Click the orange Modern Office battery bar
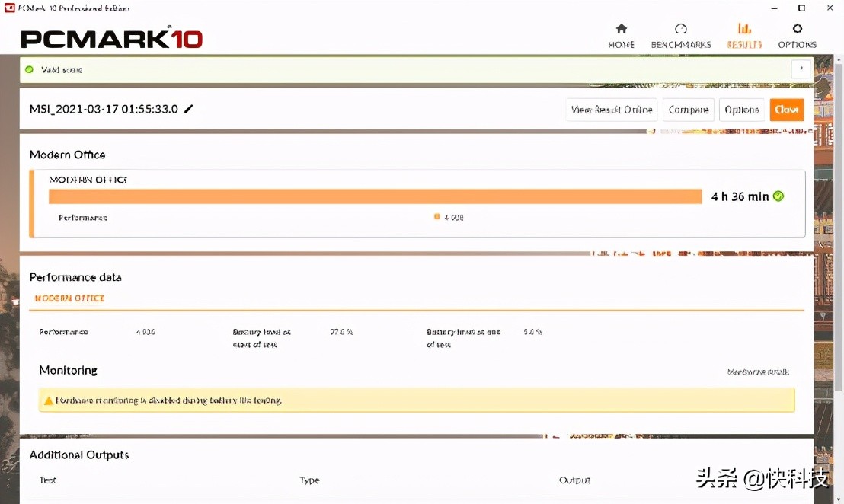This screenshot has width=844, height=504. click(376, 196)
